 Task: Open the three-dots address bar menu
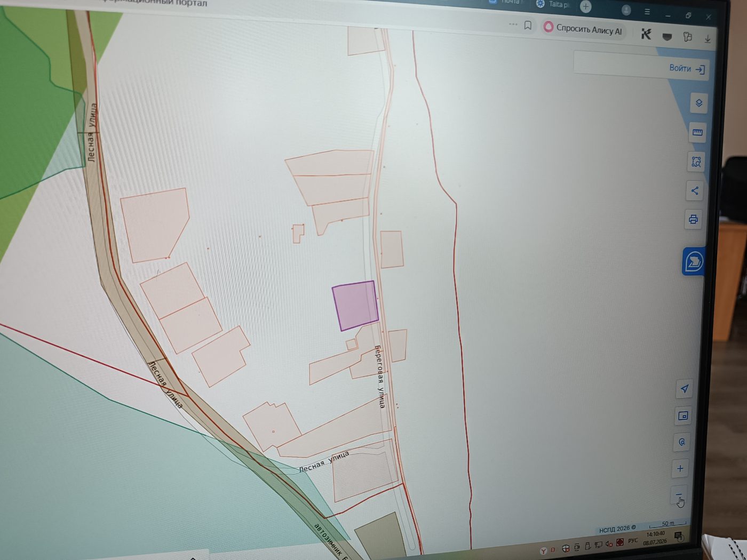pos(513,24)
